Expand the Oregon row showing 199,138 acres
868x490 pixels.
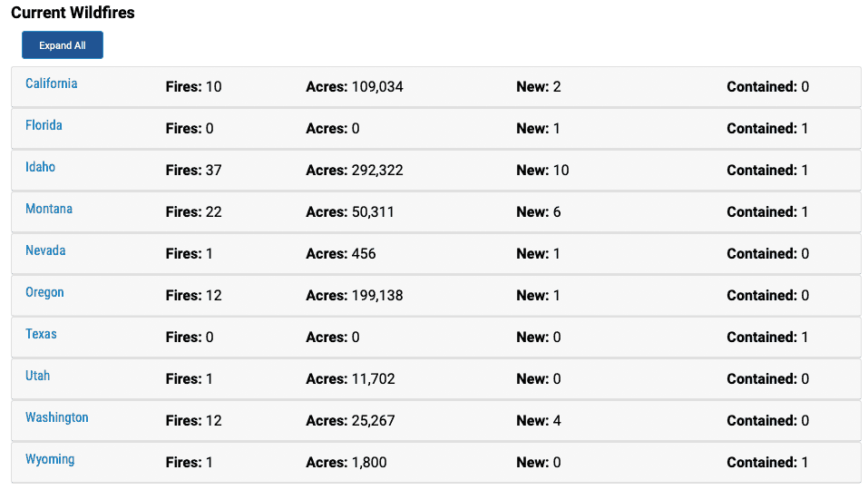click(x=436, y=296)
